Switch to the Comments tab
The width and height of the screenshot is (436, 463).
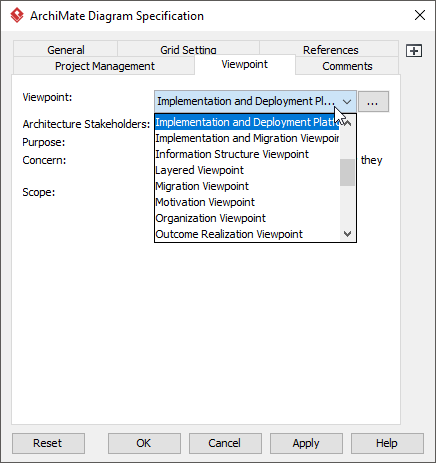point(347,66)
